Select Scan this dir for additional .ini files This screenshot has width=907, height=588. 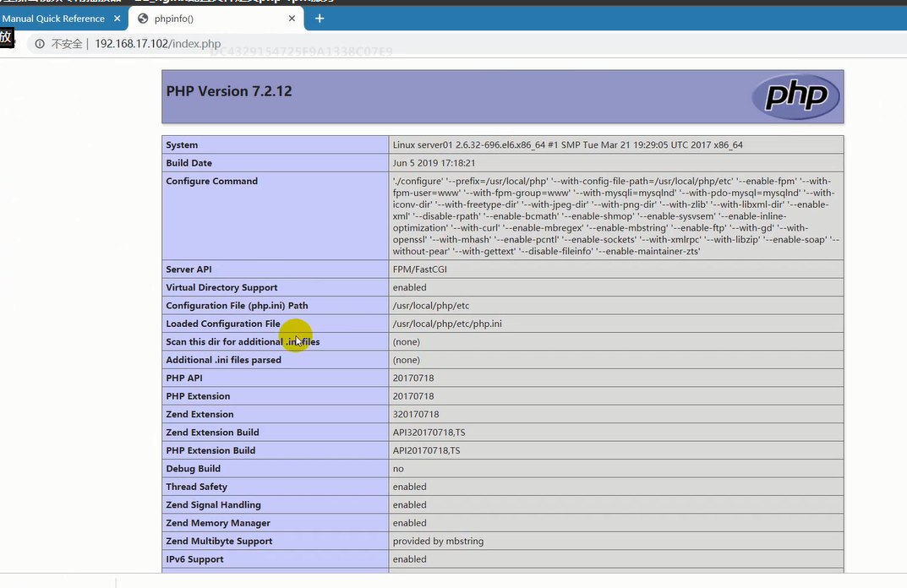click(243, 341)
